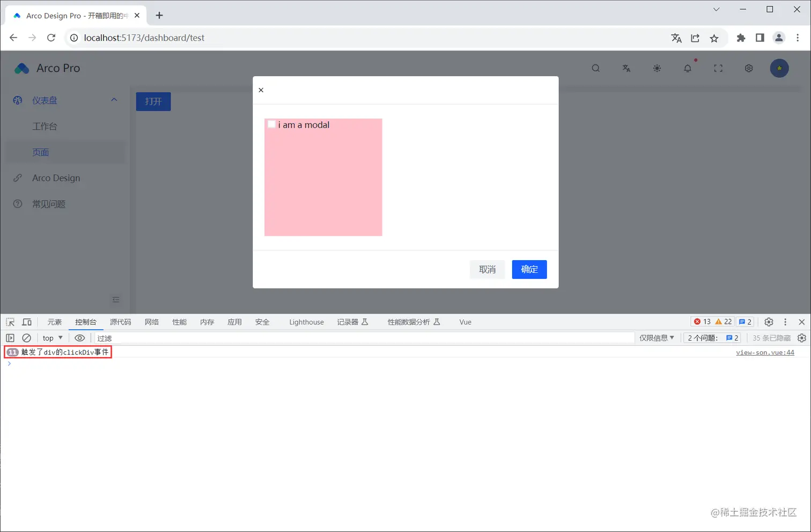Viewport: 811px width, 532px height.
Task: Toggle dark theme with sun icon
Action: (657, 68)
